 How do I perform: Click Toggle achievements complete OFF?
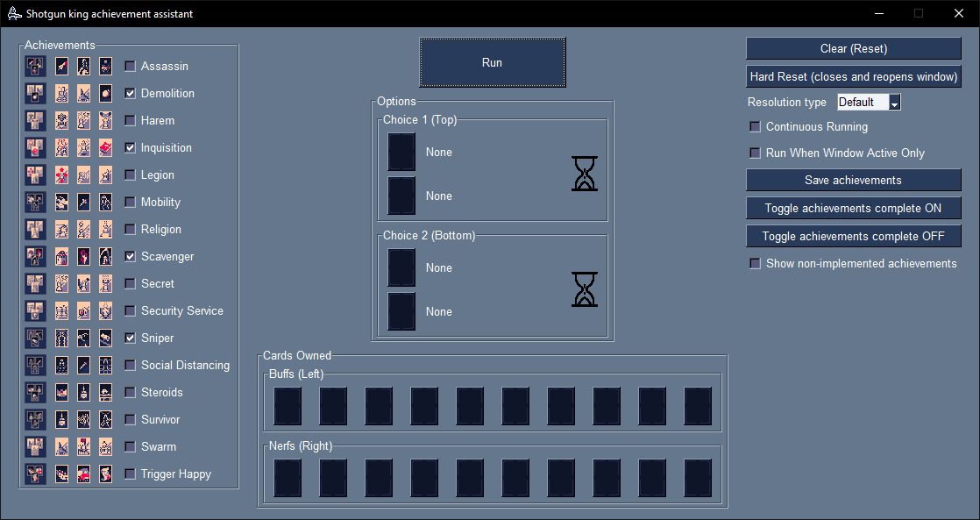point(853,236)
